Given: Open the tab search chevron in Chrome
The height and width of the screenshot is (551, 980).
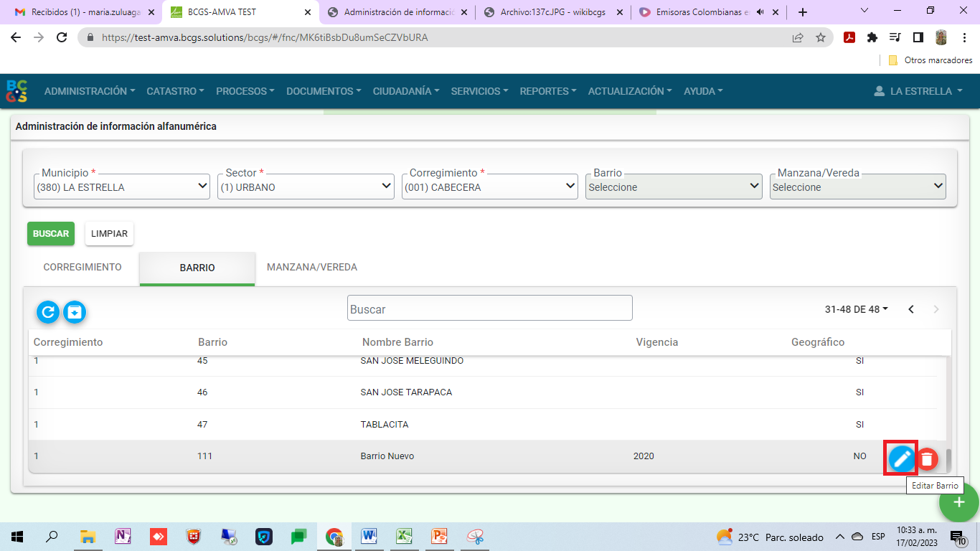Looking at the screenshot, I should click(x=864, y=11).
